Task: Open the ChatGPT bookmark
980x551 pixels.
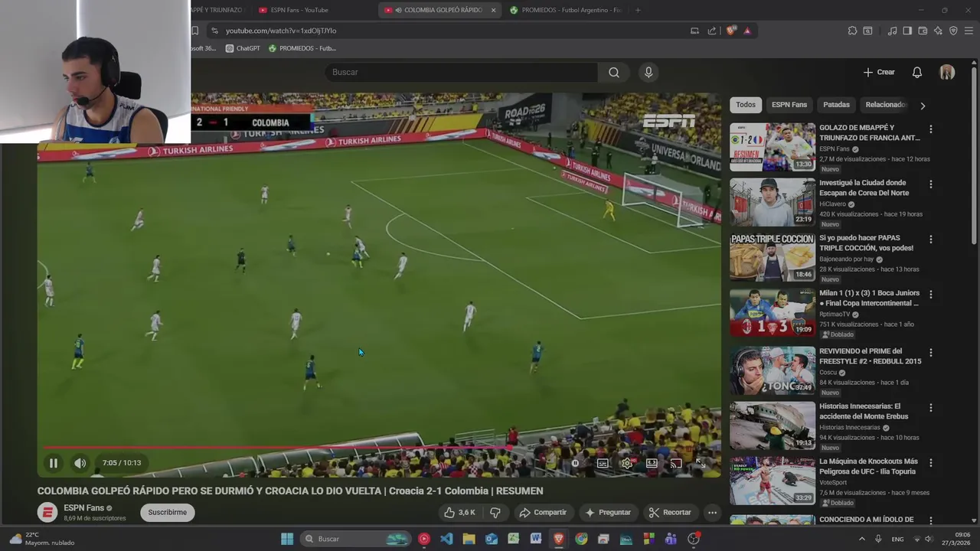Action: [243, 48]
